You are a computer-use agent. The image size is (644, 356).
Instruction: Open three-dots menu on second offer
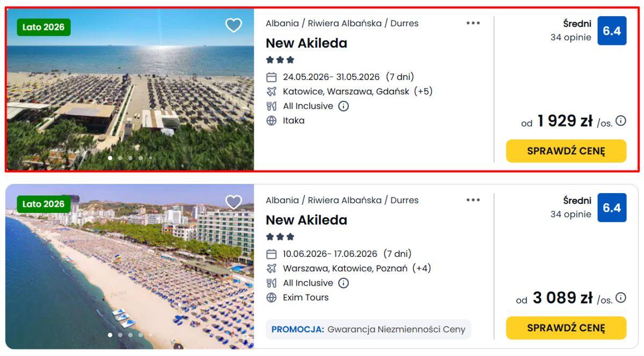pyautogui.click(x=473, y=200)
